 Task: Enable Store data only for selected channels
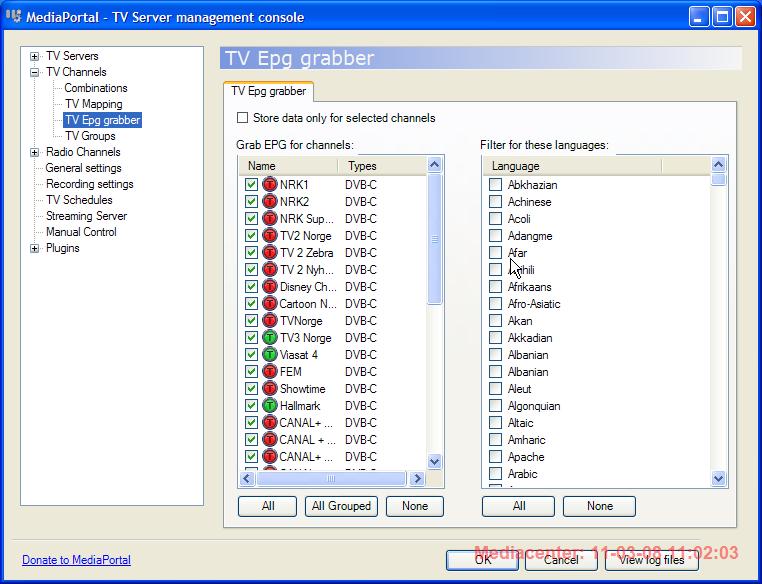click(x=242, y=118)
